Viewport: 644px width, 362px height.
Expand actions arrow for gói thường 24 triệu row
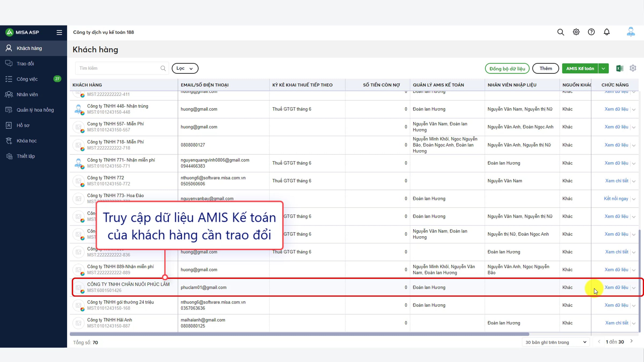[634, 306]
